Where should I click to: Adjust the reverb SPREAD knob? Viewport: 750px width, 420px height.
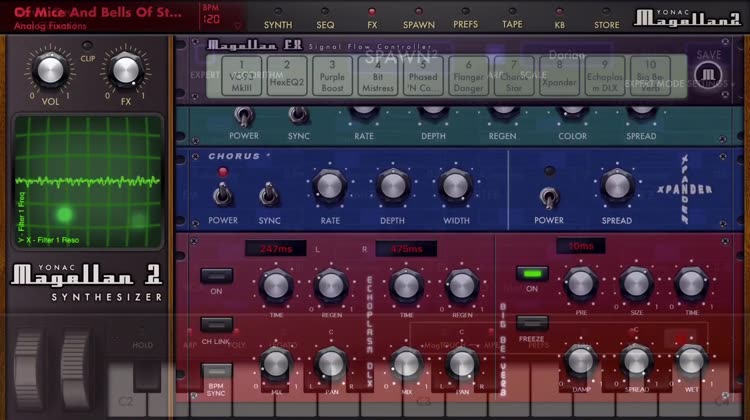[636, 362]
